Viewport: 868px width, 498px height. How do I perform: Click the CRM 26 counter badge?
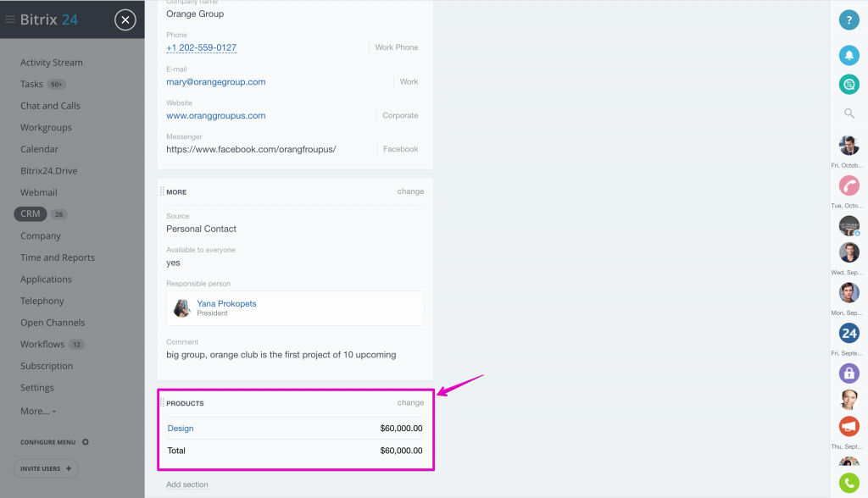click(x=58, y=214)
